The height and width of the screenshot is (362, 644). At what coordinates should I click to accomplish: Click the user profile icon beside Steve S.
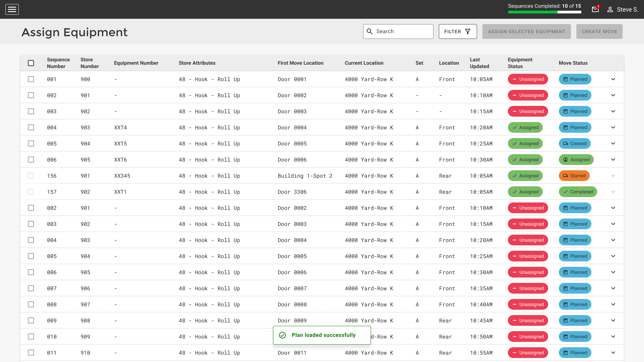(x=610, y=10)
